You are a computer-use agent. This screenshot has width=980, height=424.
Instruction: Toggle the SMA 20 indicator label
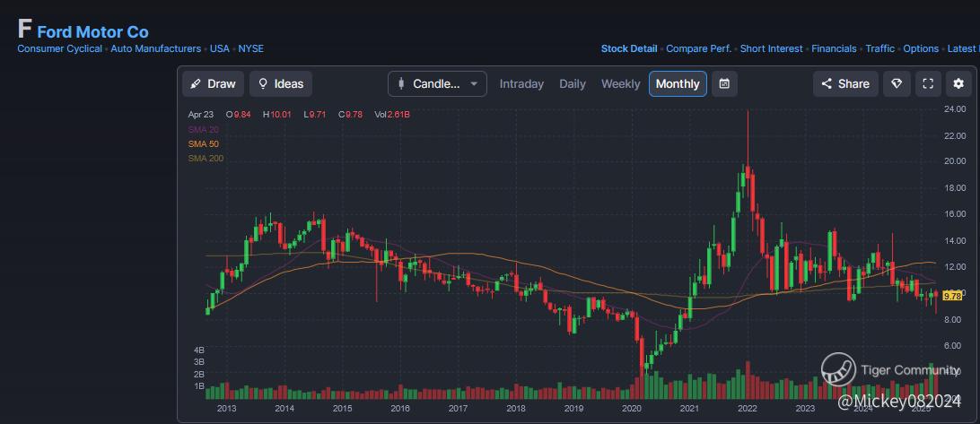205,129
